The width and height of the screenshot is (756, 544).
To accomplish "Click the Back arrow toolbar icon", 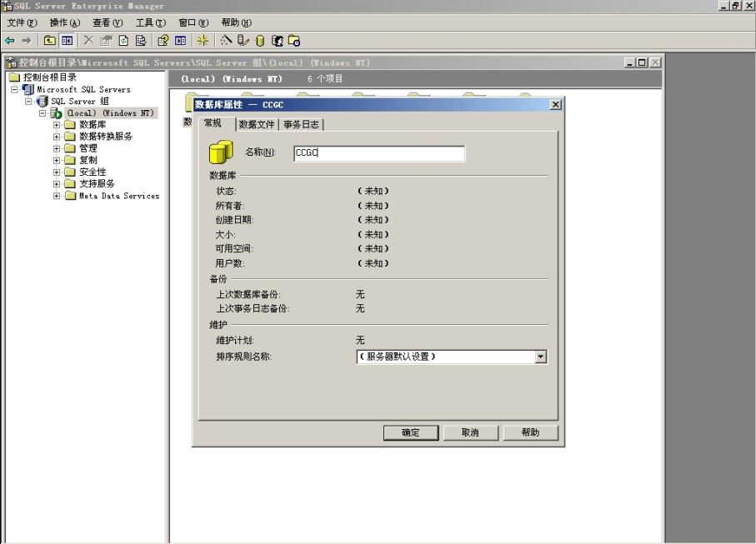I will (10, 41).
